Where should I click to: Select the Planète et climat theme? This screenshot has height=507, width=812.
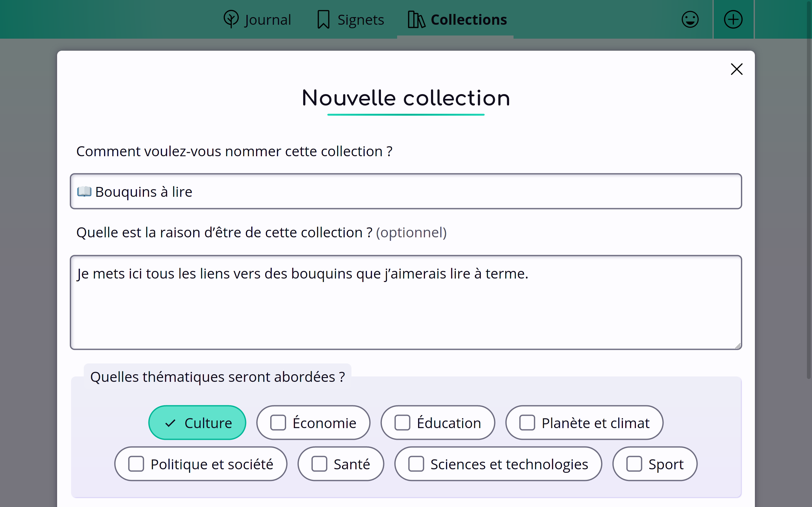click(x=584, y=422)
